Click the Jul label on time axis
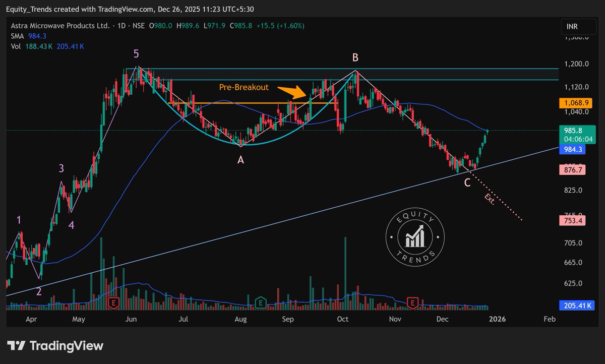This screenshot has height=364, width=605. tap(184, 319)
